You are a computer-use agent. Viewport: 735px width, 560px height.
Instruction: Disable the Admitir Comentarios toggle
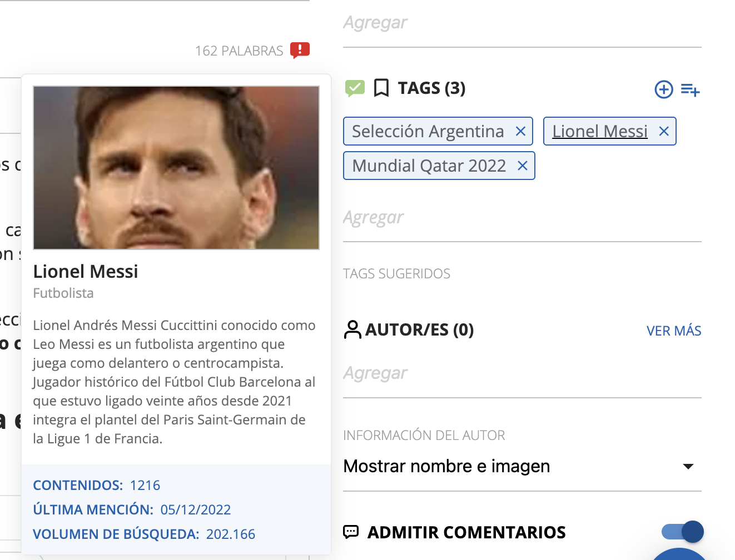click(682, 532)
